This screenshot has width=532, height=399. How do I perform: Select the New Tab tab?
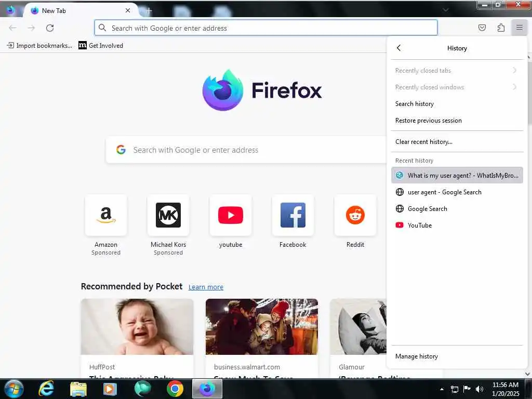(81, 10)
